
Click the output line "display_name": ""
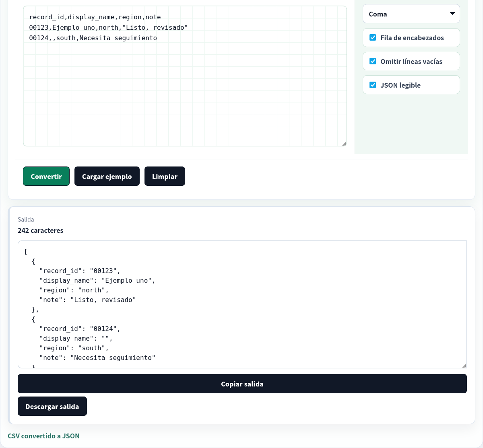[76, 339]
